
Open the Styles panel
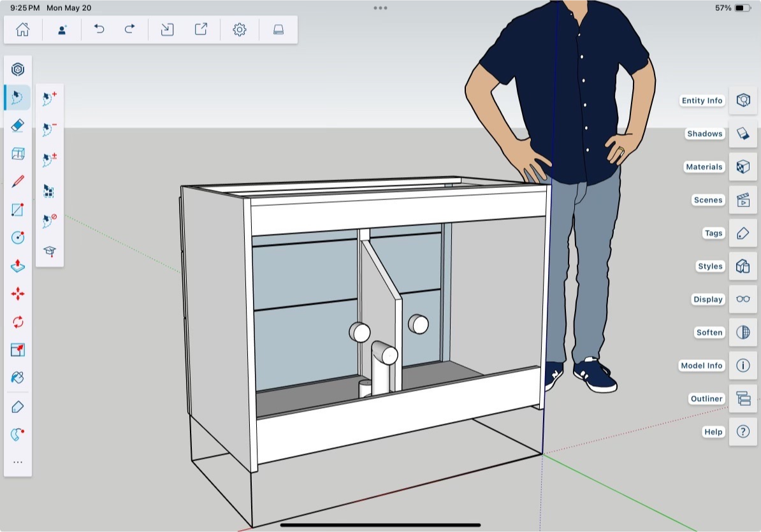[743, 266]
